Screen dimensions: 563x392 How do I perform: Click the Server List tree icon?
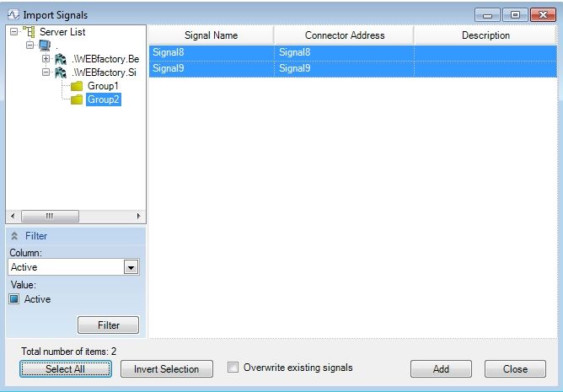point(29,32)
